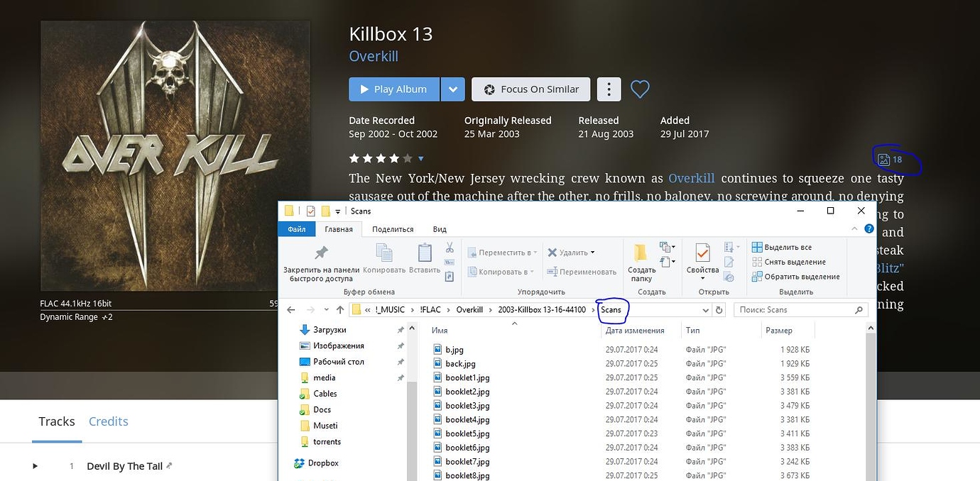Screen dimensions: 980x481
Task: Click the Создать папку folder icon
Action: (641, 253)
